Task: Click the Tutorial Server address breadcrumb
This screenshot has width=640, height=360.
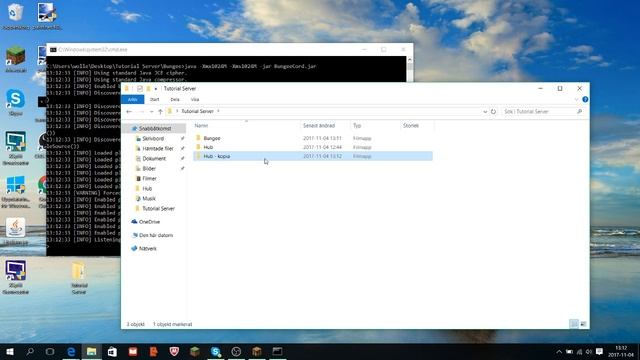Action: point(197,111)
